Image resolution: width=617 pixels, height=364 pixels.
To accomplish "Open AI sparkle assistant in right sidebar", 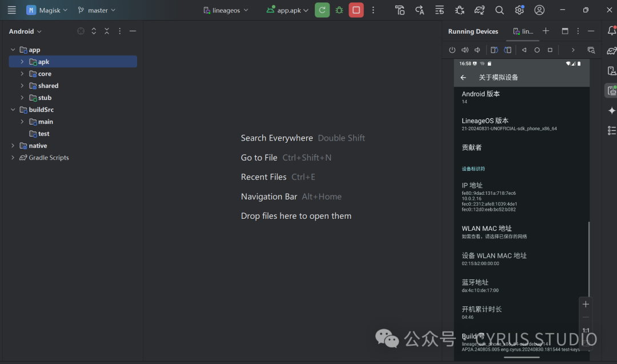I will tap(611, 111).
